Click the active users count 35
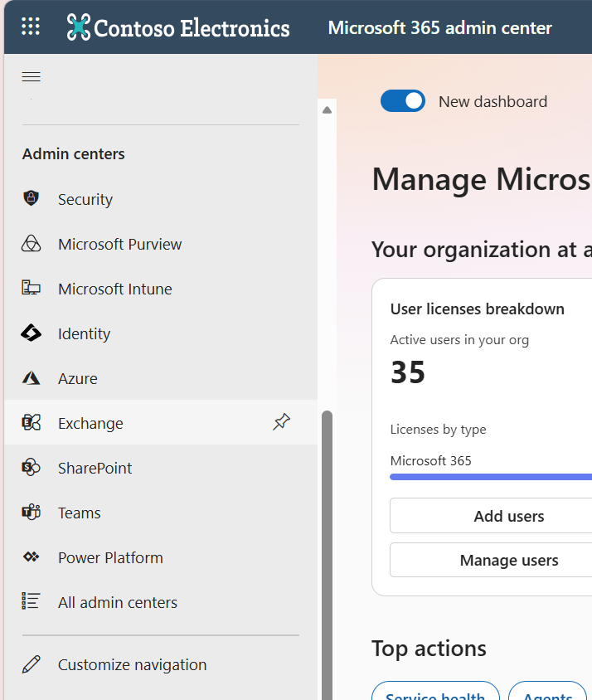Screen dimensions: 592x700 click(x=408, y=372)
